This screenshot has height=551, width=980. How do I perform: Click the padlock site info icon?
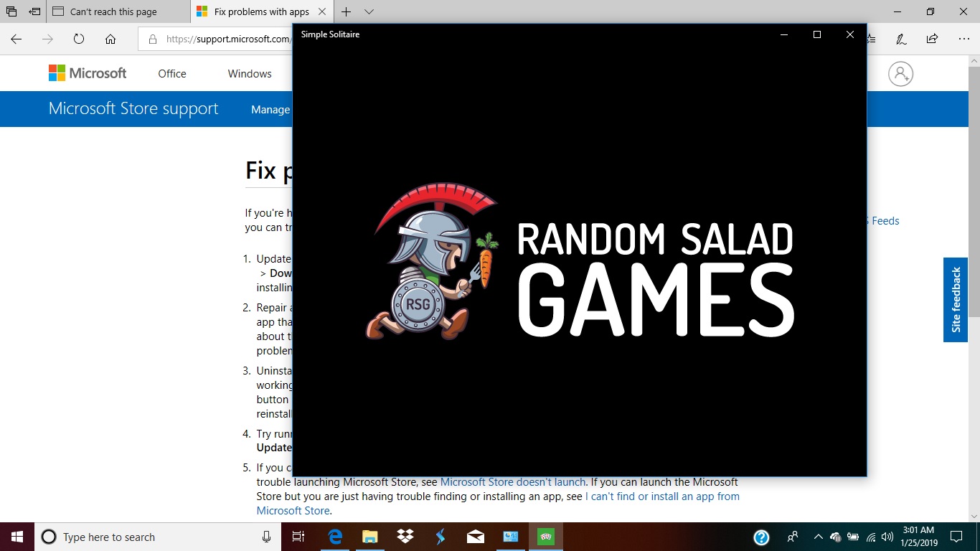click(152, 39)
